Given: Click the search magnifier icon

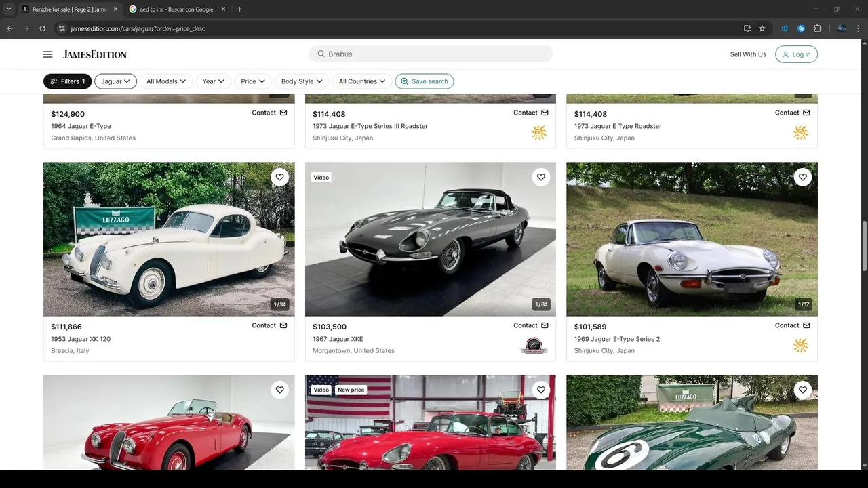Looking at the screenshot, I should [x=321, y=54].
